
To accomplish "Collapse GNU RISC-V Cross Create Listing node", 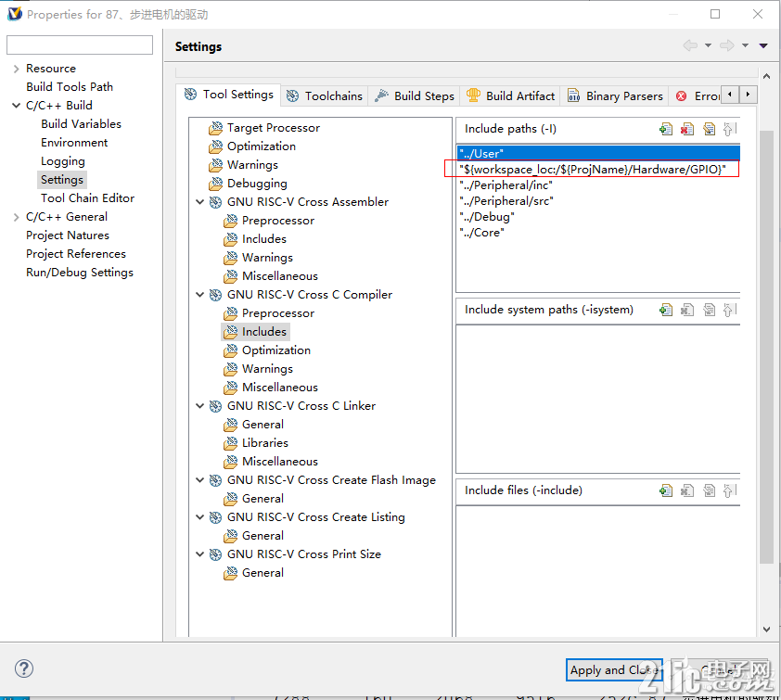I will pyautogui.click(x=199, y=517).
